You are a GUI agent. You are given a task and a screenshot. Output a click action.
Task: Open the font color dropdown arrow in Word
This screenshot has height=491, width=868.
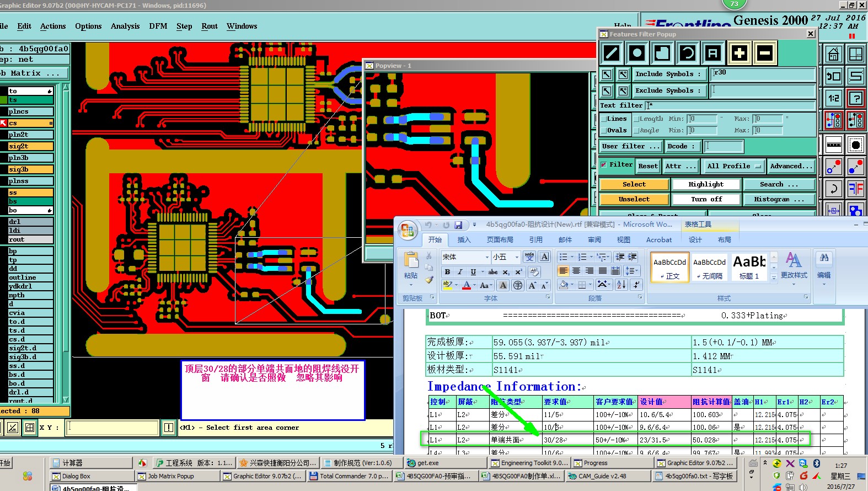click(x=474, y=285)
